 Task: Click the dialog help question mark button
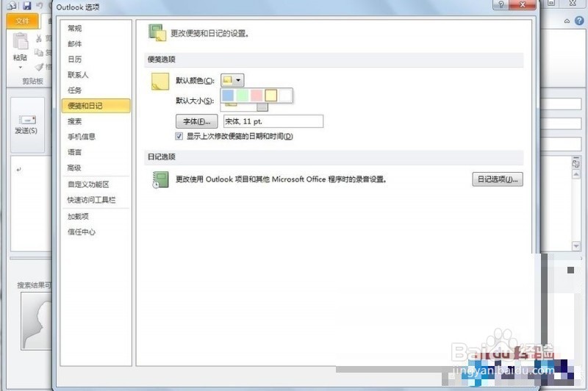coord(501,4)
